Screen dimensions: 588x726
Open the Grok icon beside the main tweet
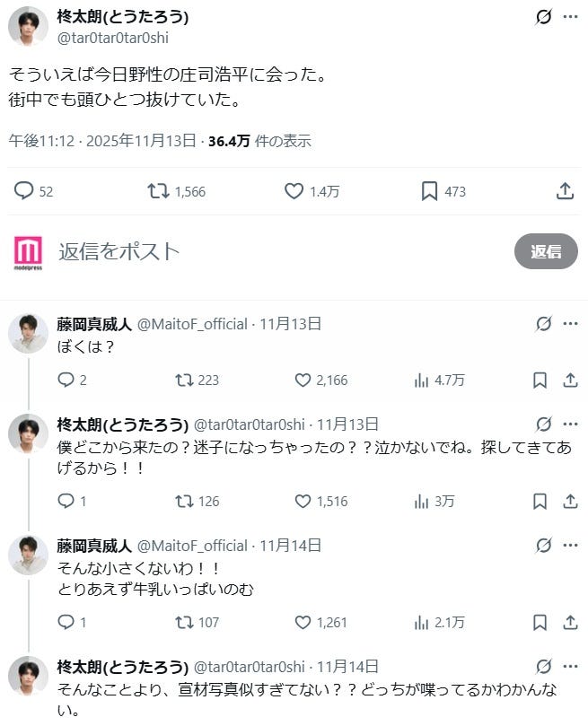pos(544,16)
